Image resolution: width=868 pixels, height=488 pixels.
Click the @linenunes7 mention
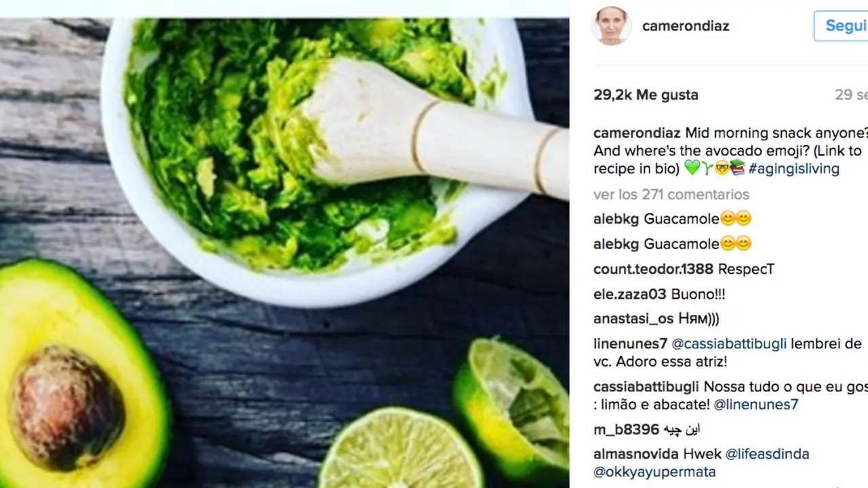click(x=756, y=405)
